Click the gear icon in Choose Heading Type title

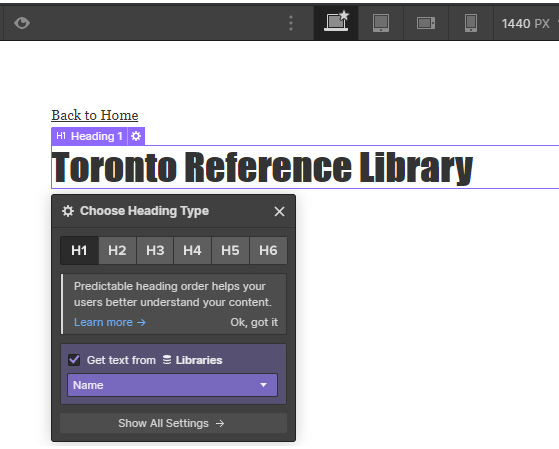pos(68,211)
